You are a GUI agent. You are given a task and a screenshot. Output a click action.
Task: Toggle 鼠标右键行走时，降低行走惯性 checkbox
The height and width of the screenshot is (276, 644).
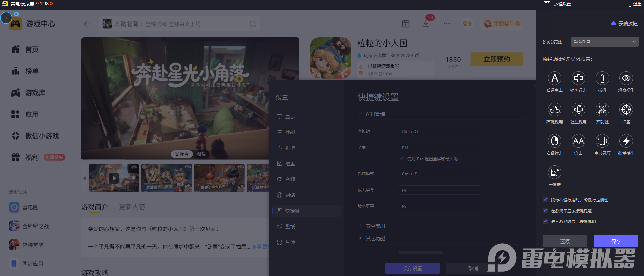point(545,200)
